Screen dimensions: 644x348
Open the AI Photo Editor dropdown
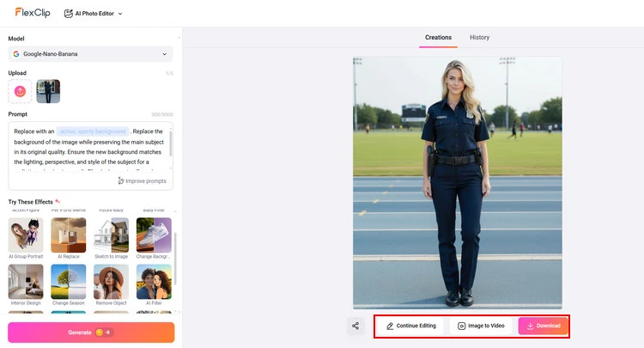pyautogui.click(x=94, y=14)
